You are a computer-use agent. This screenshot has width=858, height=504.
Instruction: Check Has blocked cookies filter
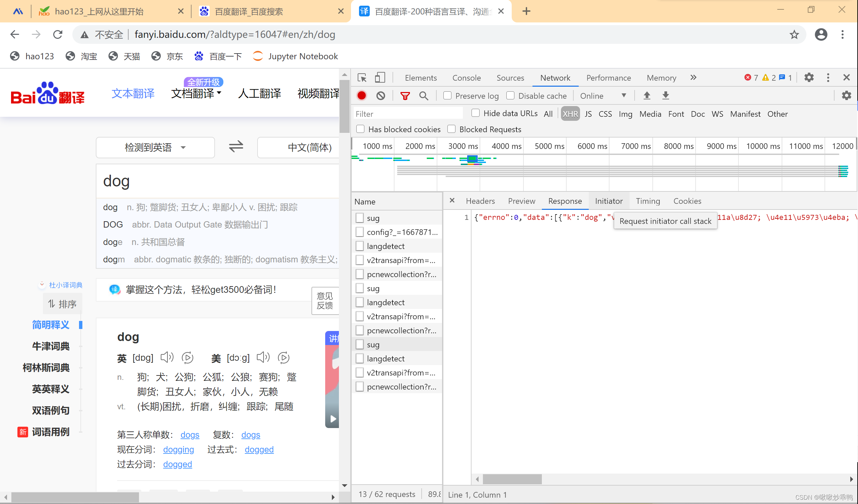(360, 129)
